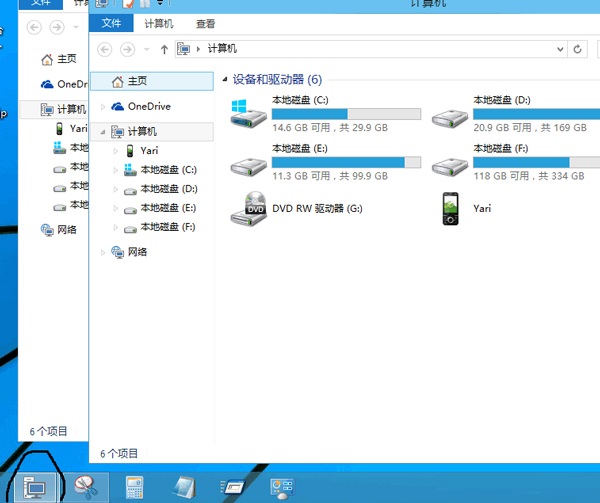Click Forward arrow in the rear Explorer window
This screenshot has width=600, height=503.
[x=57, y=27]
